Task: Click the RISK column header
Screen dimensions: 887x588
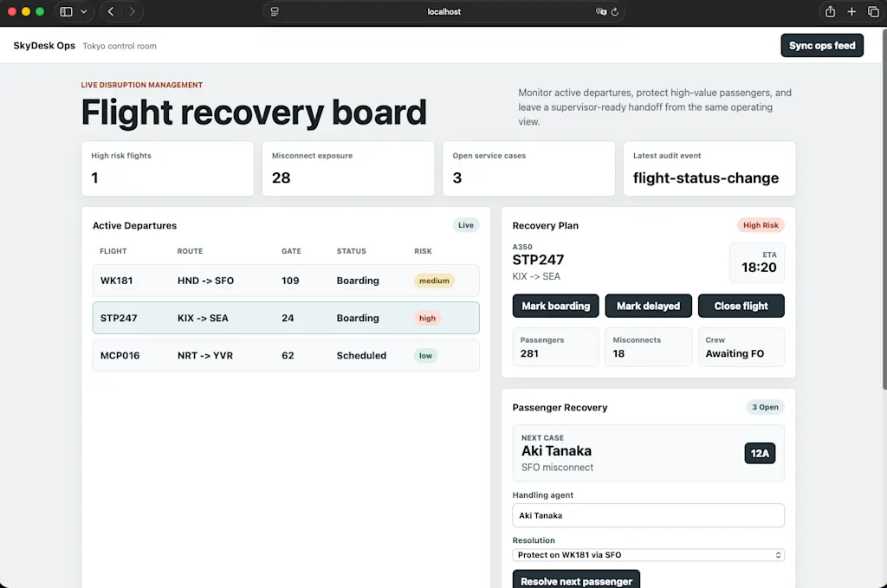Action: (x=423, y=251)
